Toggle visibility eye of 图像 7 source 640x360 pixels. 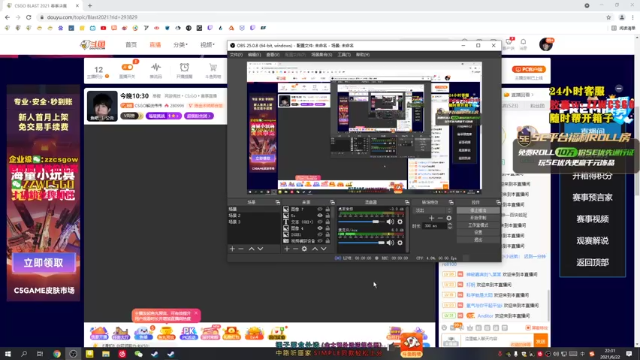tap(320, 209)
